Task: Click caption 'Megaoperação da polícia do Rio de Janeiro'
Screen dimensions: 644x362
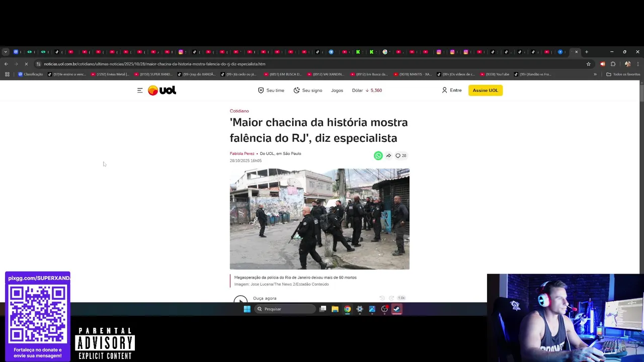Action: coord(295,278)
